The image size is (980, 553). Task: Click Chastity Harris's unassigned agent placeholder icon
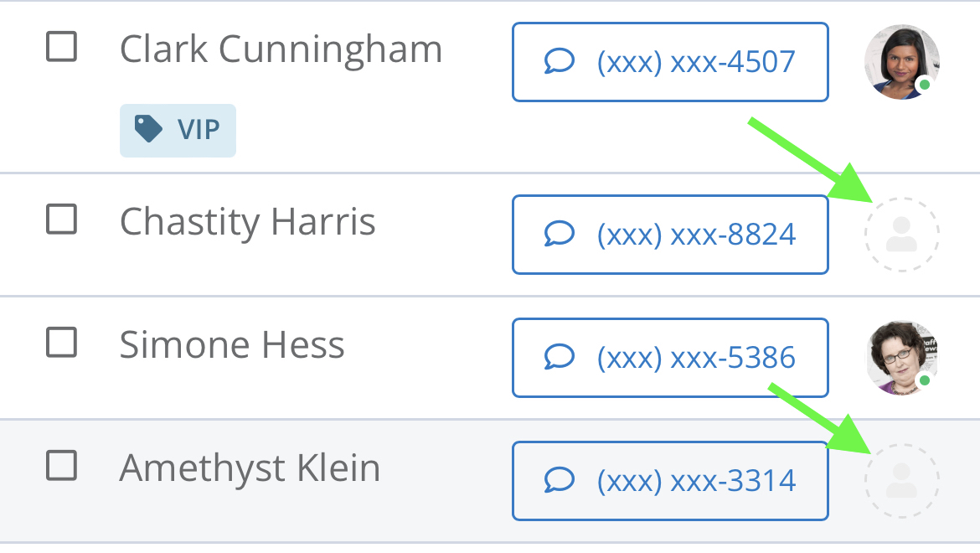(x=901, y=234)
